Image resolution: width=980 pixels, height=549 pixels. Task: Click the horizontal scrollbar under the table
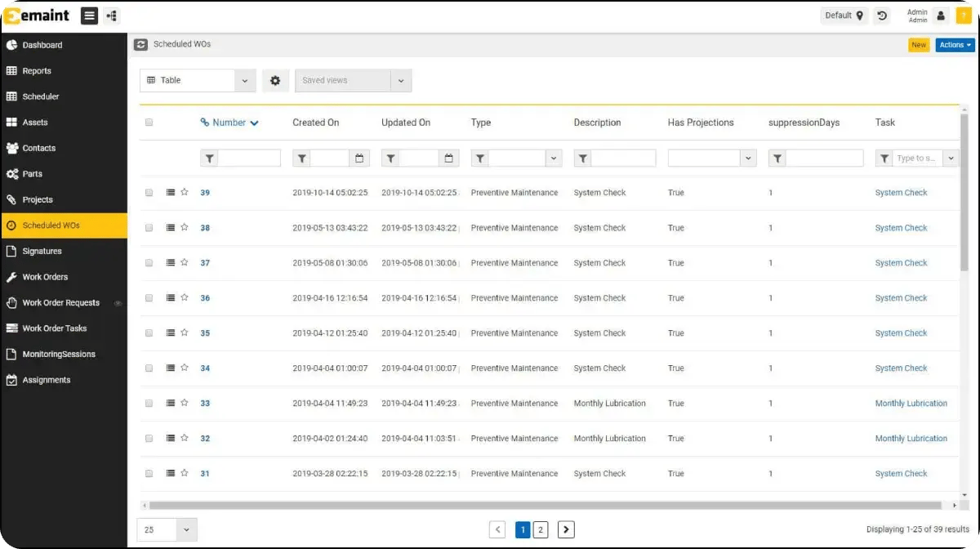(546, 506)
